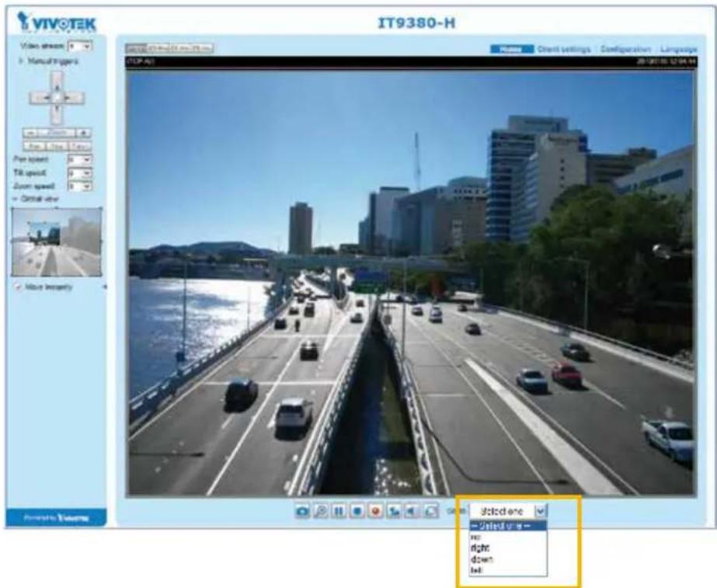
Task: Open the Client settings link
Action: (x=564, y=49)
